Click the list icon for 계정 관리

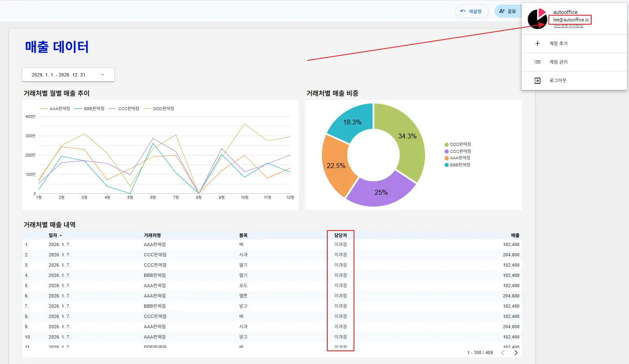click(x=537, y=62)
